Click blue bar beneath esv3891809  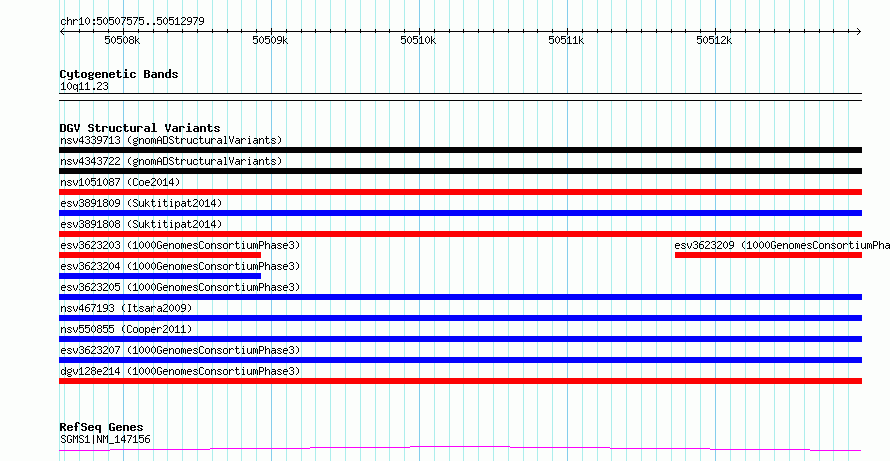(x=460, y=213)
